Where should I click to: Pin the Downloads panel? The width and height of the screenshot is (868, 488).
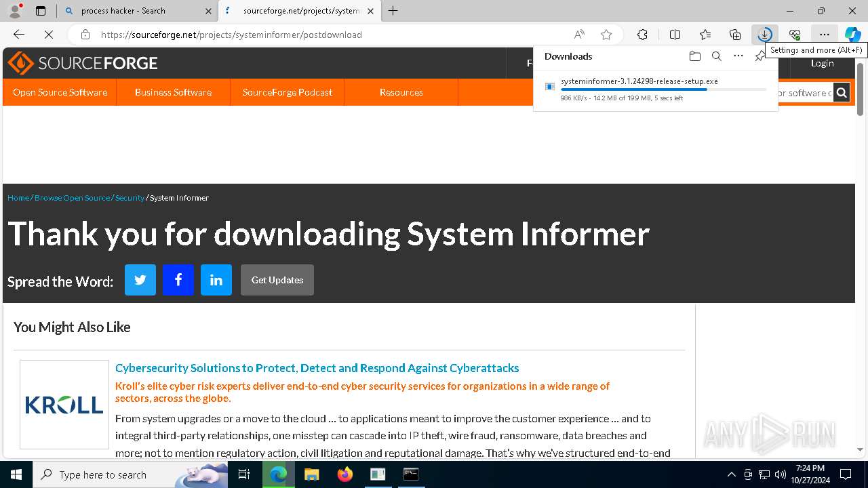point(759,57)
